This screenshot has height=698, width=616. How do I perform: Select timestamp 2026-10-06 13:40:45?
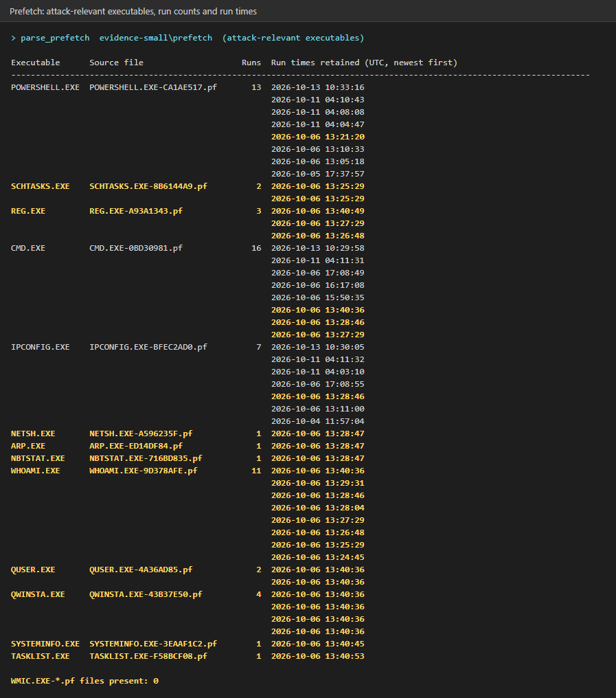[x=318, y=644]
